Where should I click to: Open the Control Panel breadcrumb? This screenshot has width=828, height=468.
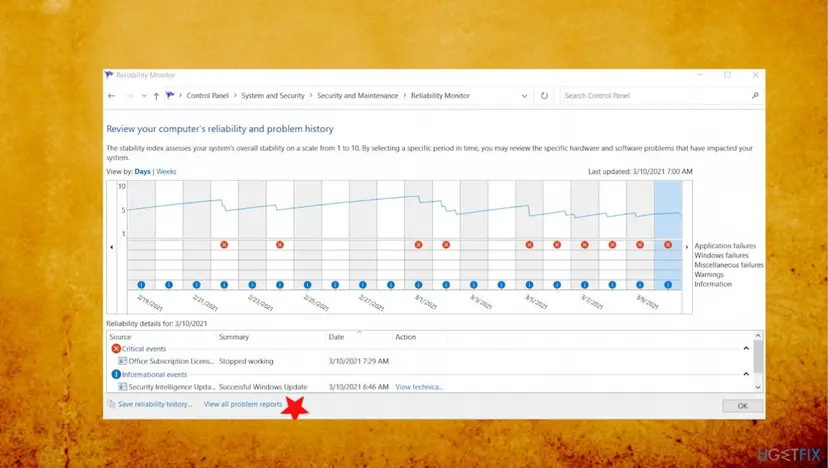click(x=208, y=96)
